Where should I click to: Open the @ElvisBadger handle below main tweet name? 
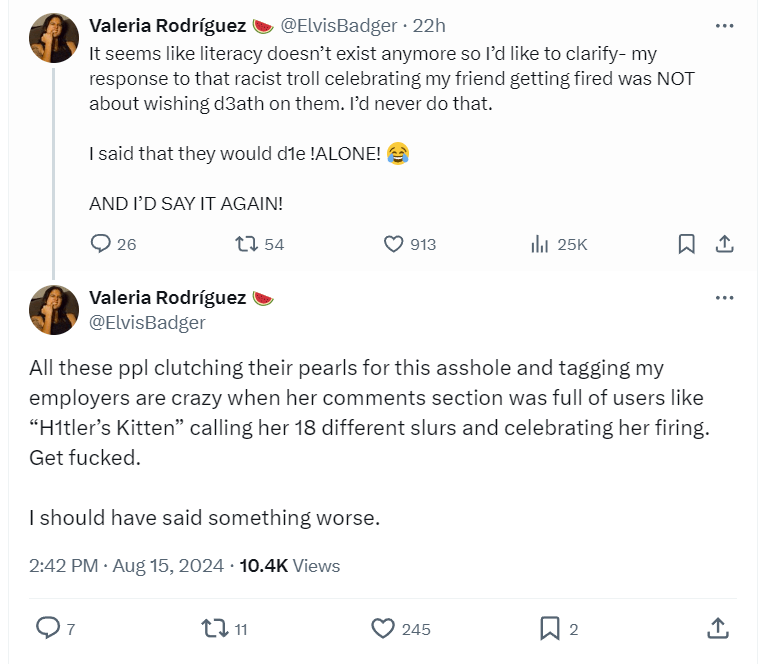tap(147, 322)
